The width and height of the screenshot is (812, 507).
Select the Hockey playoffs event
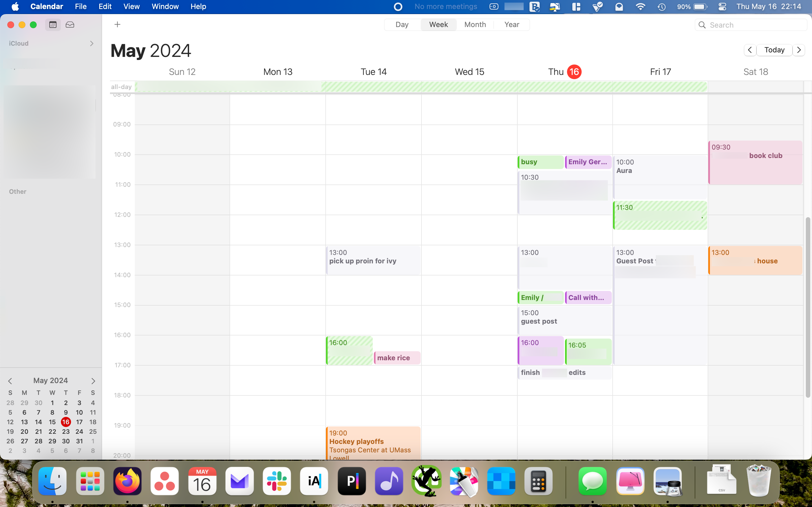372,442
